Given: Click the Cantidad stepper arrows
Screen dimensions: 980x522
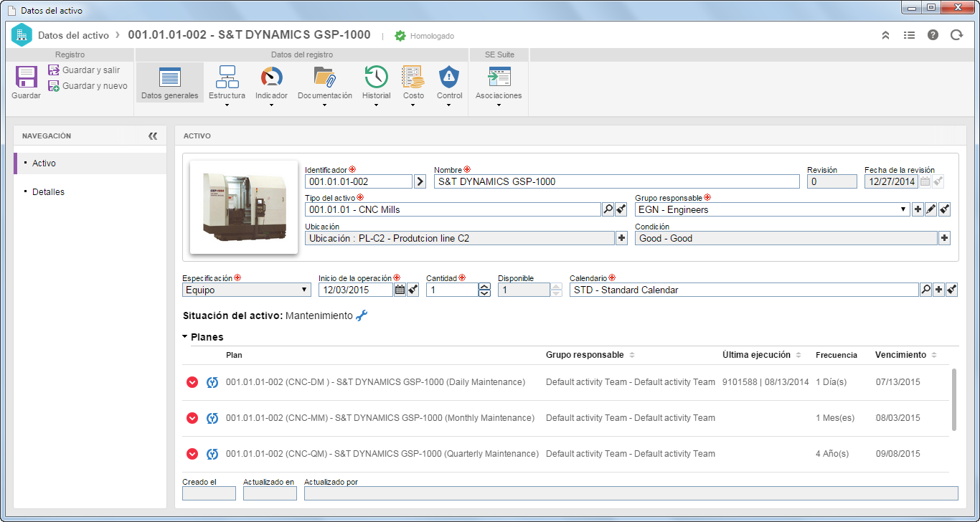Looking at the screenshot, I should (x=484, y=290).
